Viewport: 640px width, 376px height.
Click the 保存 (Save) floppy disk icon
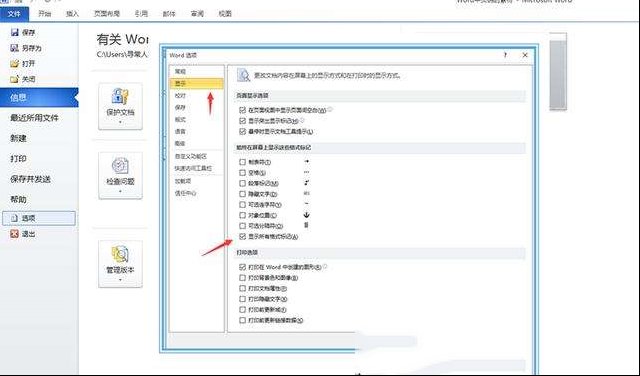tap(15, 32)
